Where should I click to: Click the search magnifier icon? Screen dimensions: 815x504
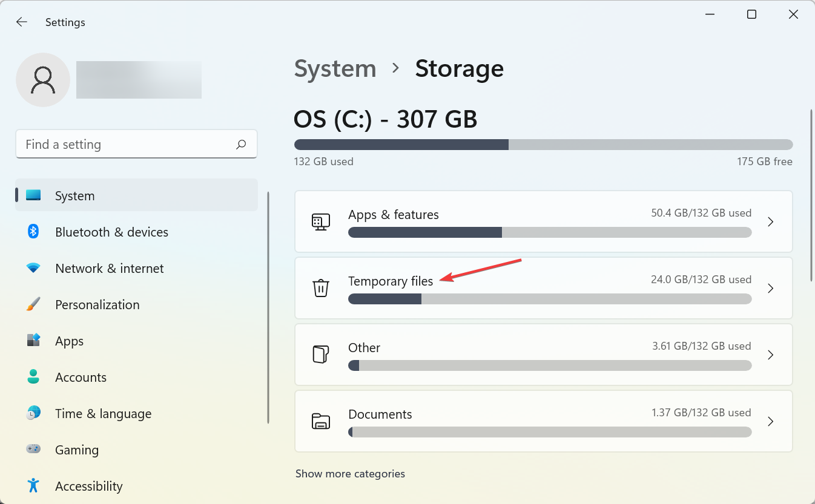click(241, 145)
